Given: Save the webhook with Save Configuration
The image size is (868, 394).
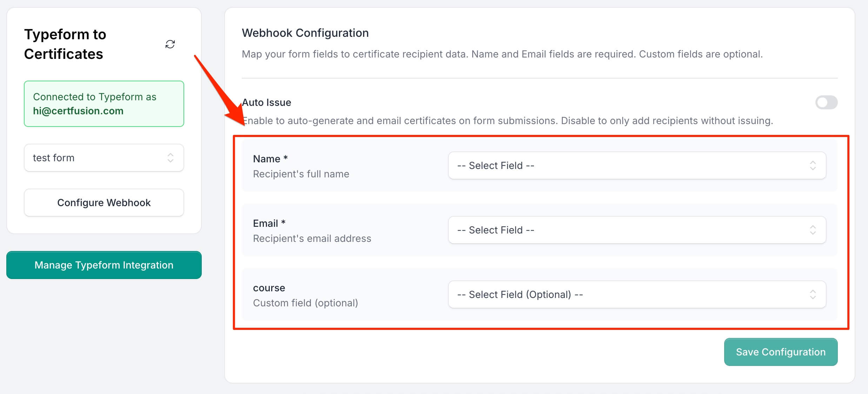Looking at the screenshot, I should point(781,352).
